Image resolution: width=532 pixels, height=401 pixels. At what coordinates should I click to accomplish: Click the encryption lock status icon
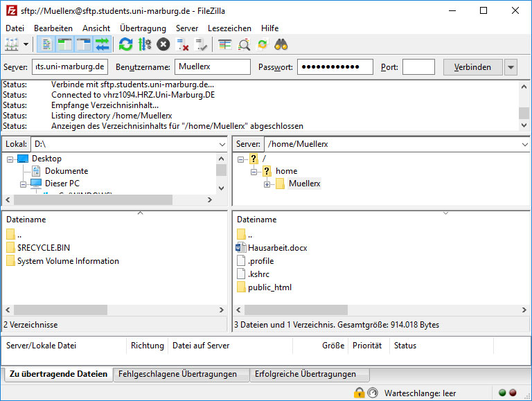pyautogui.click(x=359, y=393)
